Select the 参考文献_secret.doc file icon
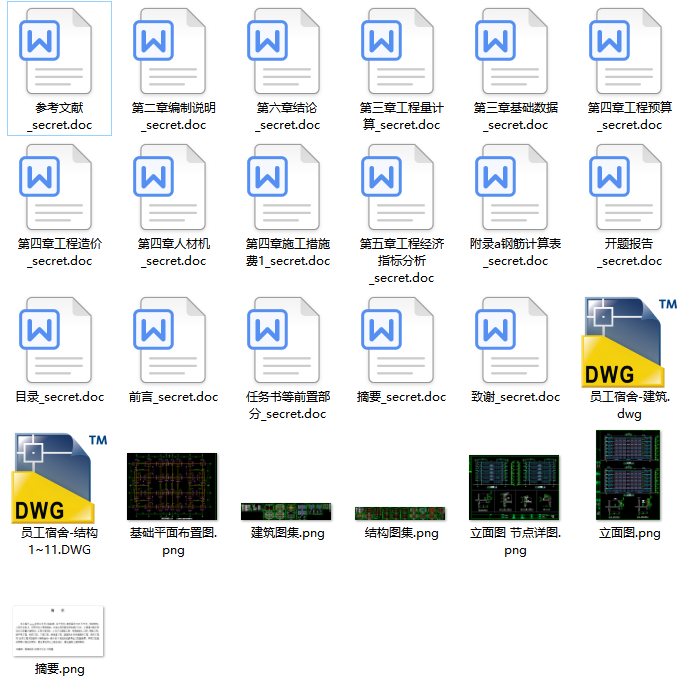678x683 pixels. point(56,51)
